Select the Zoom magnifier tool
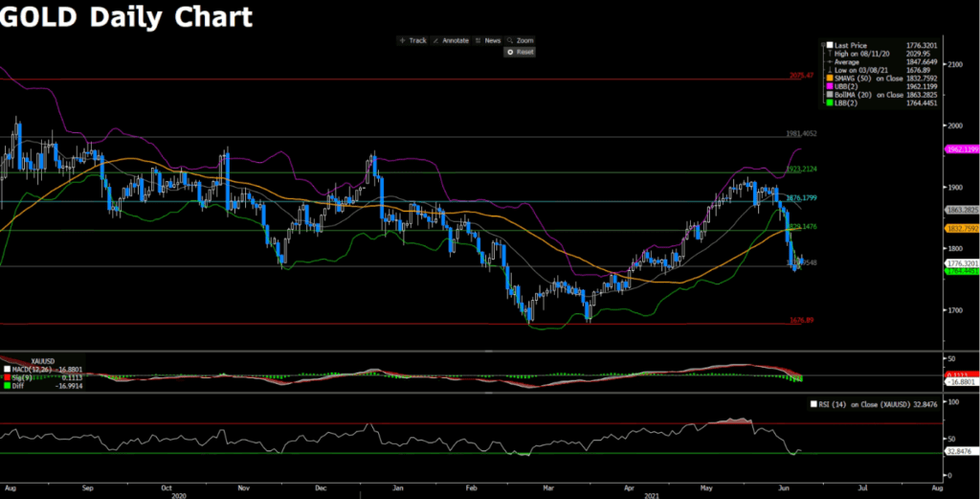The image size is (980, 499). click(520, 40)
